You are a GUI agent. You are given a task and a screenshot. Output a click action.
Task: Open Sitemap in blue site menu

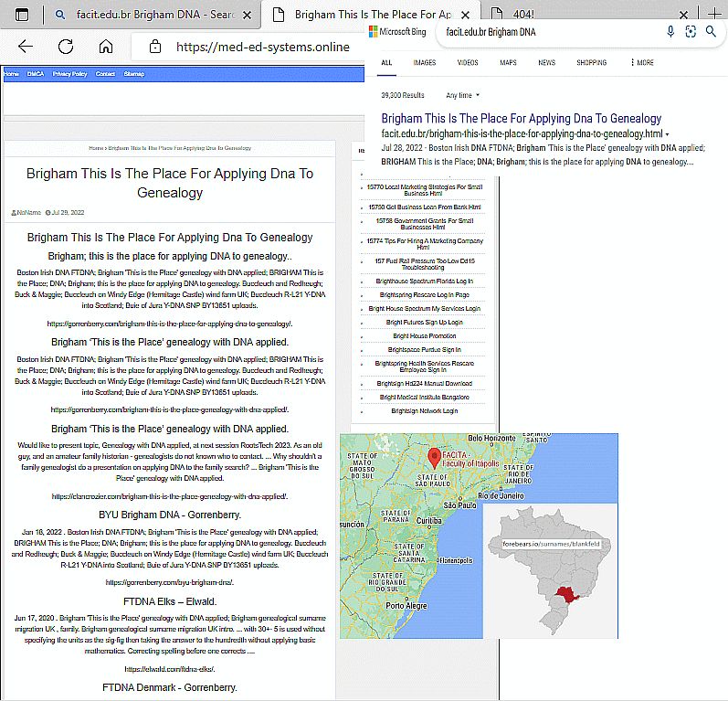coord(134,74)
